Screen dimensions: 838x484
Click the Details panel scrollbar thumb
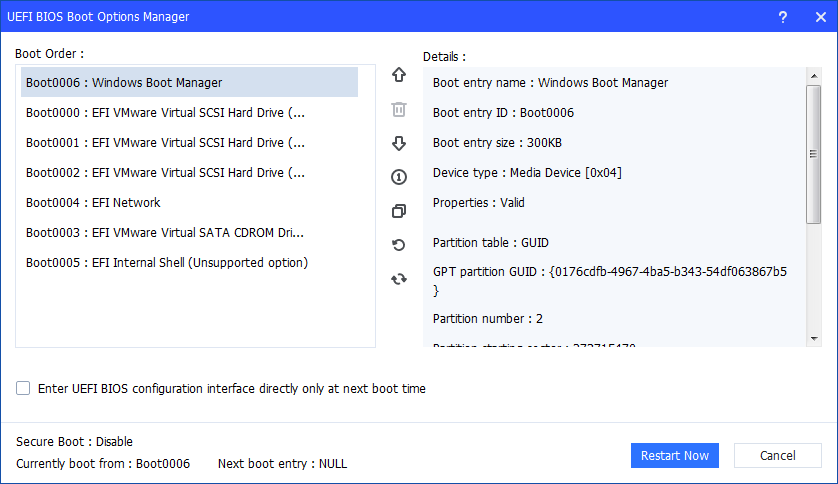click(x=813, y=154)
